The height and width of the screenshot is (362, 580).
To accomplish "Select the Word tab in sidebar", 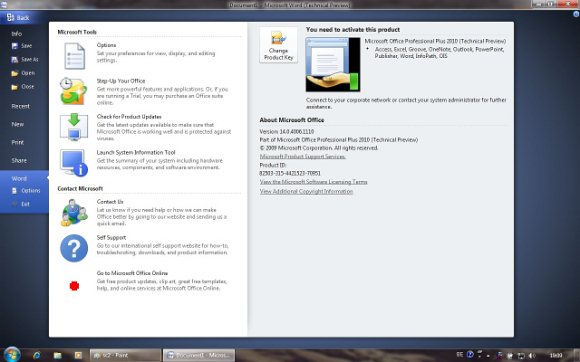I will click(x=19, y=179).
